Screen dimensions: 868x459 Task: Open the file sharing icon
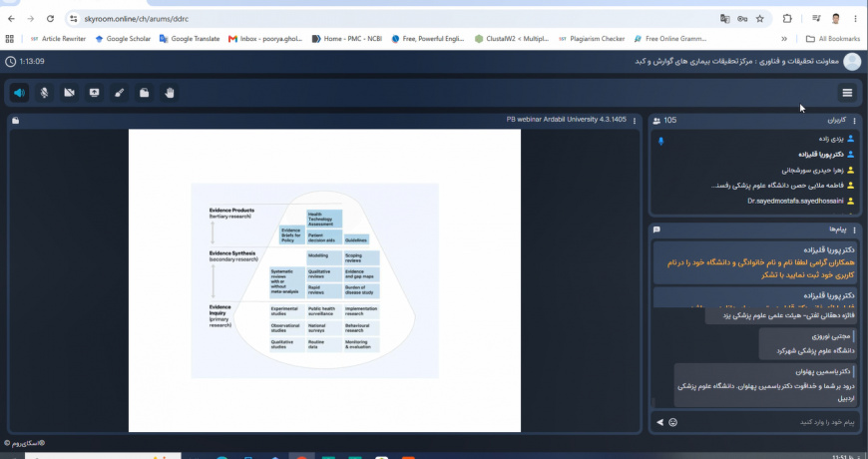pos(144,93)
